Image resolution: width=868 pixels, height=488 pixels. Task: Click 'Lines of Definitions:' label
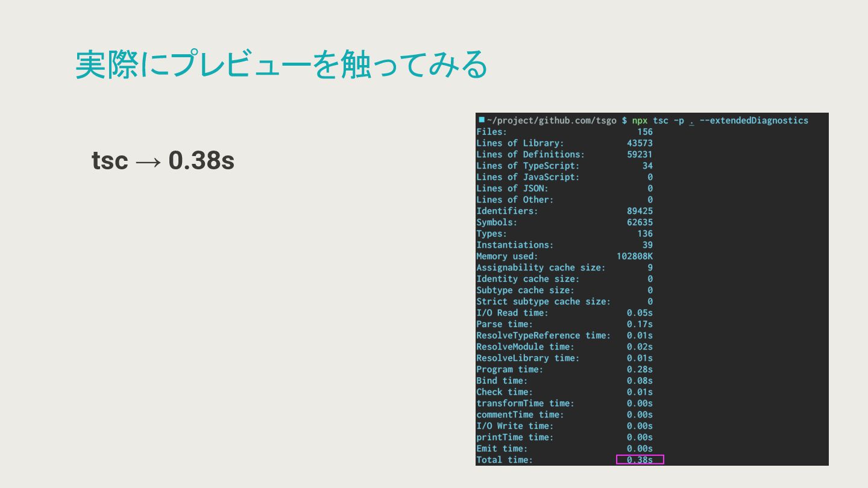click(x=530, y=154)
